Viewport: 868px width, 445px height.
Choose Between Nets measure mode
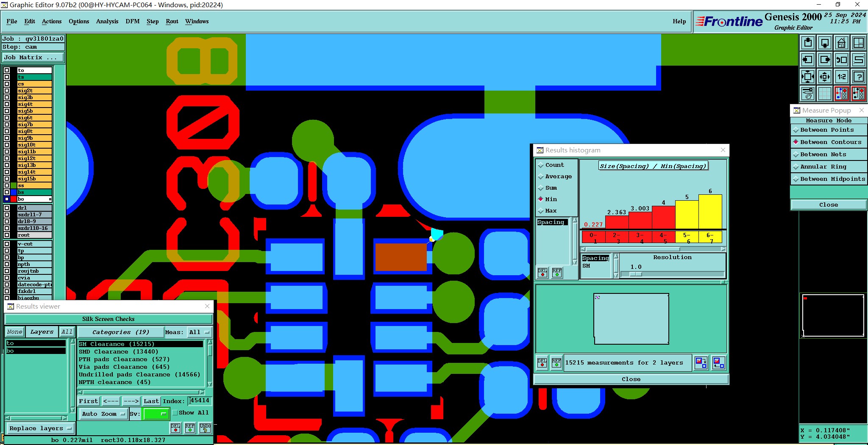[829, 155]
